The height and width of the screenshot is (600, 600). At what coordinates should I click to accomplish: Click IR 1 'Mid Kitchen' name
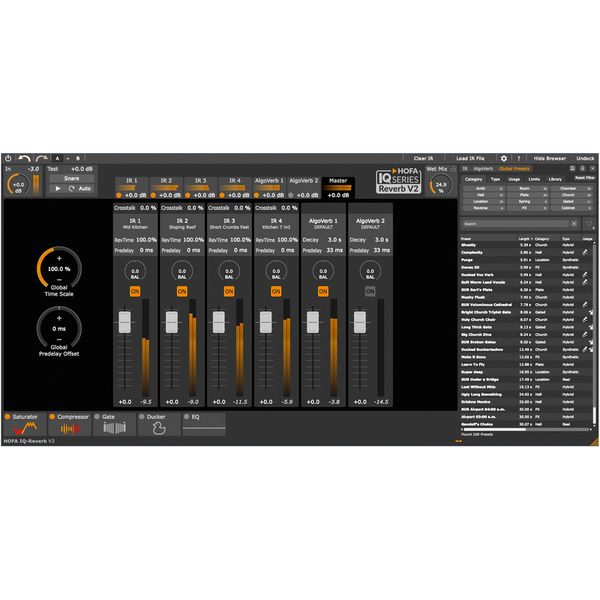pyautogui.click(x=135, y=227)
